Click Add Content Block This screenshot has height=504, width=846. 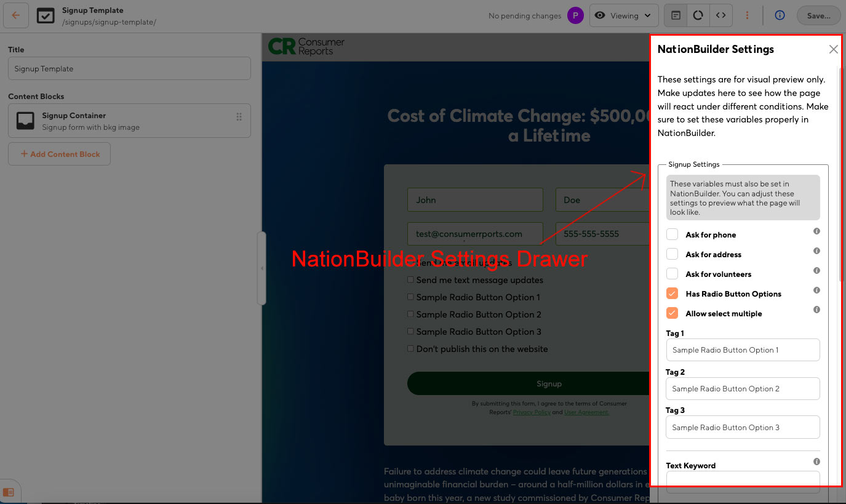(x=59, y=154)
